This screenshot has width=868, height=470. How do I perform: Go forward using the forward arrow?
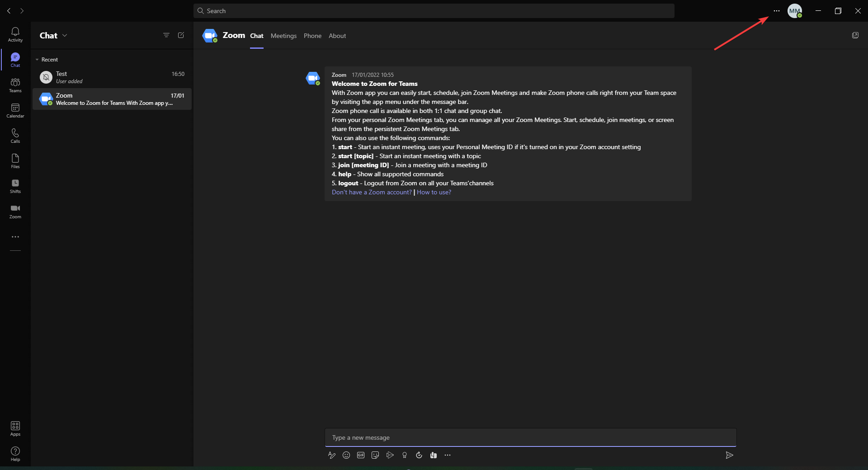pyautogui.click(x=22, y=11)
